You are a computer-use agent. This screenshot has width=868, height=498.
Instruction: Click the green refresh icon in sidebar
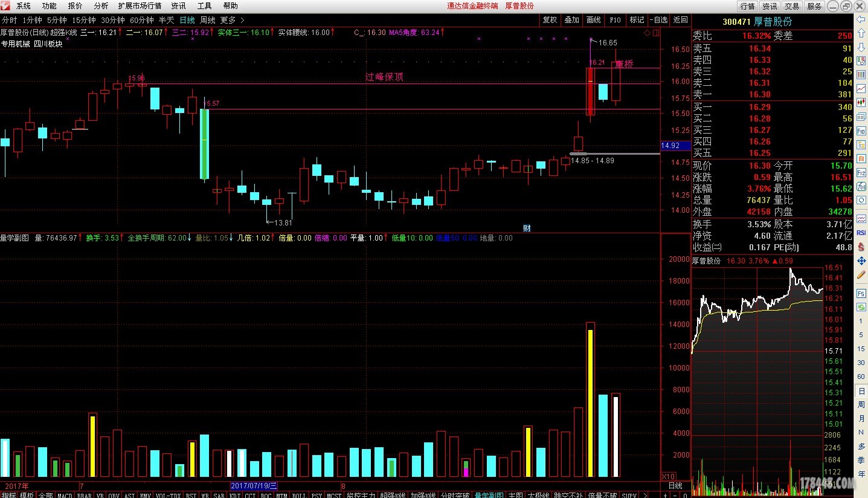tap(861, 308)
